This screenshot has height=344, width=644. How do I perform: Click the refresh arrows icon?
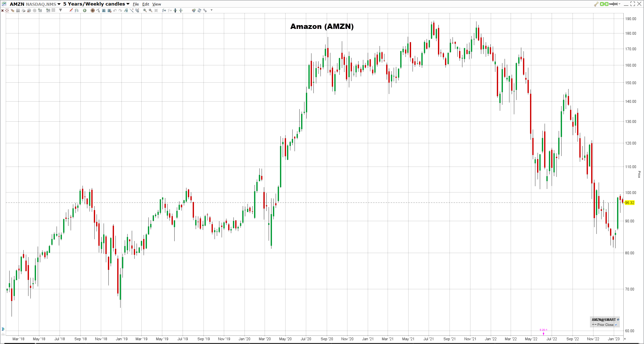[199, 10]
